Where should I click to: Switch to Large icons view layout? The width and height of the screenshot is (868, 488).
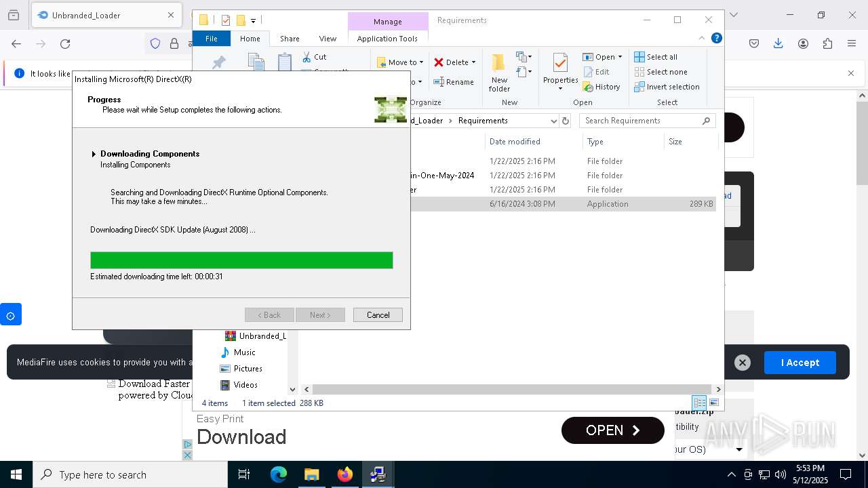pyautogui.click(x=713, y=403)
